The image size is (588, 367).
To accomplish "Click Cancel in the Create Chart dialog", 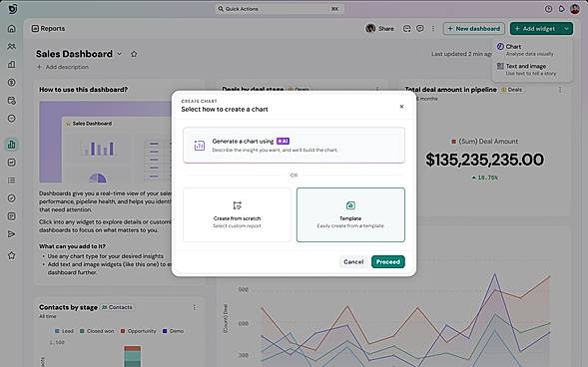I will tap(353, 261).
